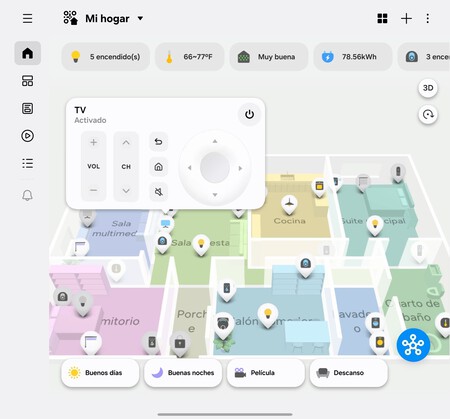Screen dimensions: 450x419
Task: Run the Buenos días scene
Action: coord(100,373)
